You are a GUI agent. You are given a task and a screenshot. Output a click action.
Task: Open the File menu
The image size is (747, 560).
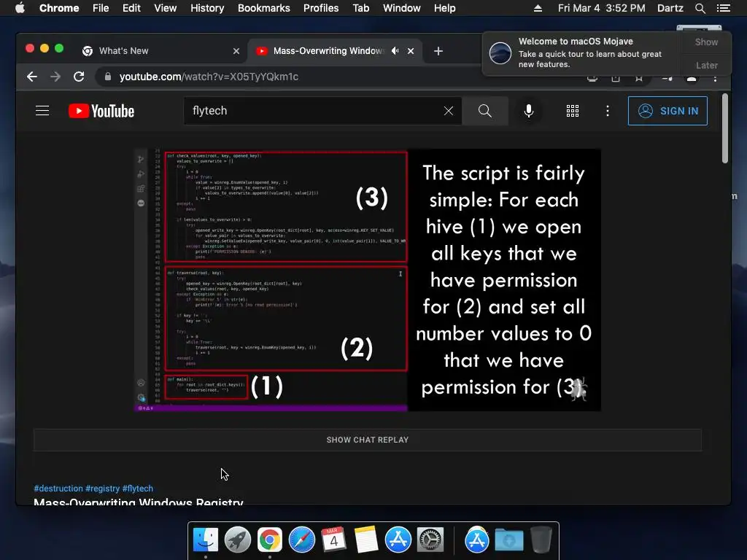pos(101,8)
